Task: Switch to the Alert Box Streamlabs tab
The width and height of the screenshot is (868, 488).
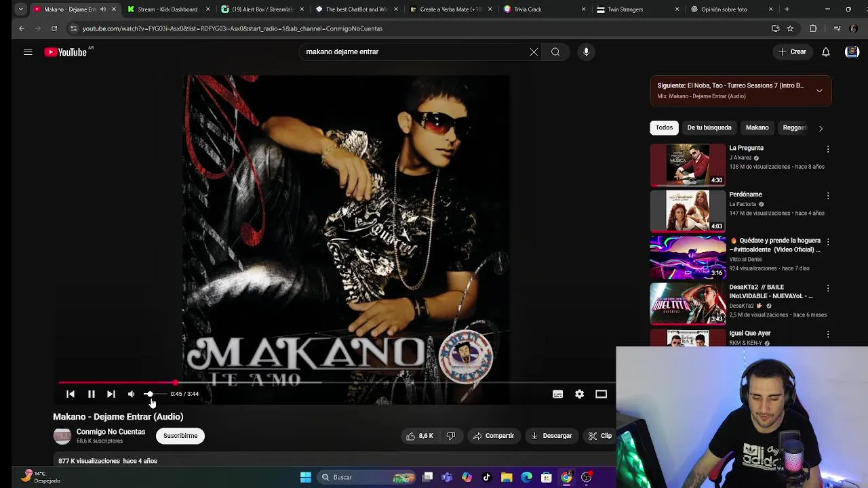Action: pos(263,9)
